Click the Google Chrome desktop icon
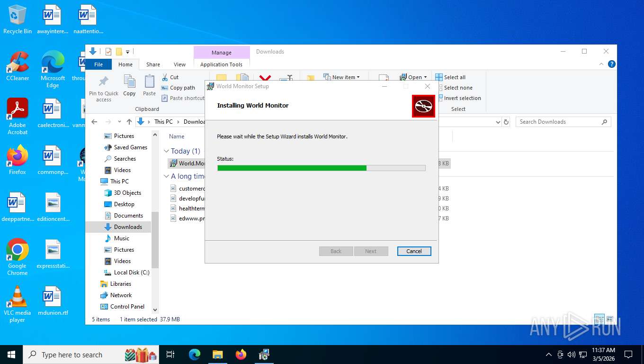The height and width of the screenshot is (364, 644). (18, 257)
